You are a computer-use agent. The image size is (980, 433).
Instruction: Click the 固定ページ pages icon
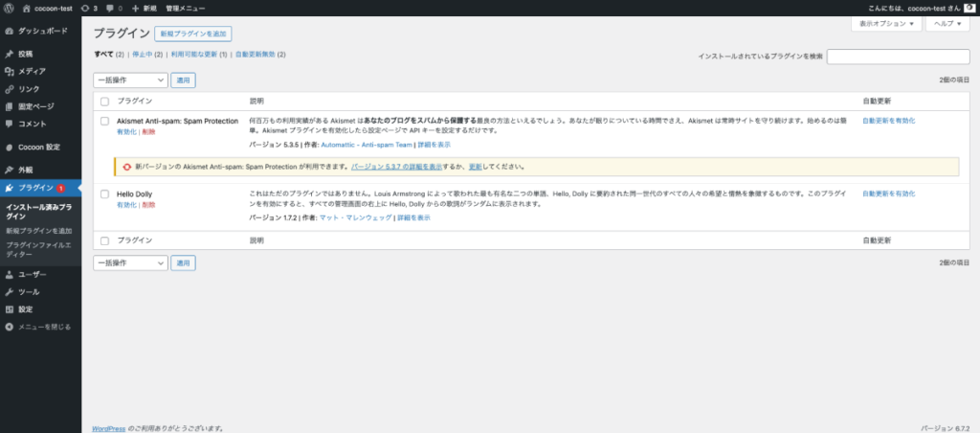tap(10, 106)
